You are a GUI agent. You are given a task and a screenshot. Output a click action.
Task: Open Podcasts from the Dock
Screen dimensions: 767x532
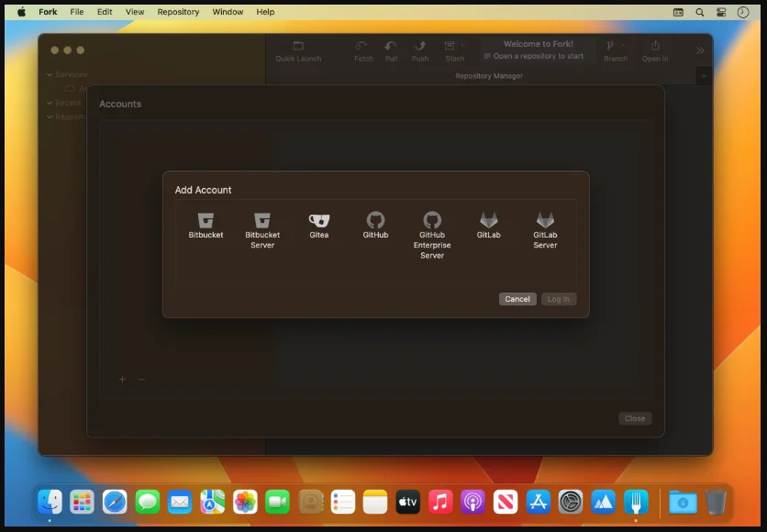(472, 502)
